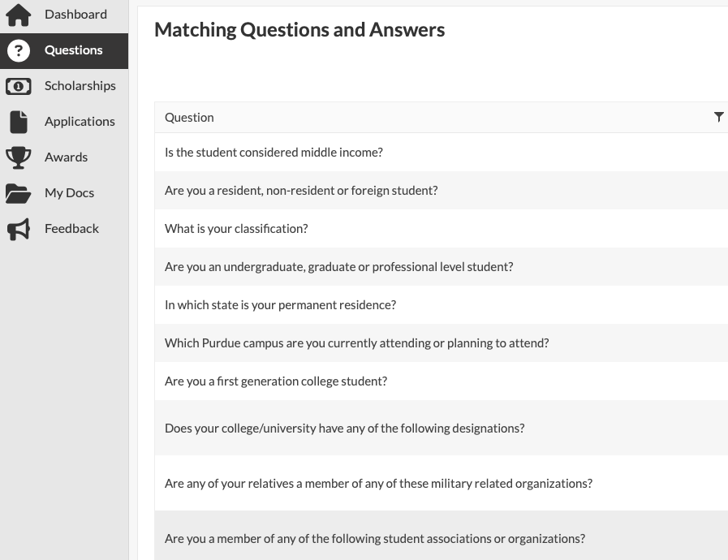Click the Feedback megaphone icon
The image size is (728, 560).
click(x=18, y=229)
